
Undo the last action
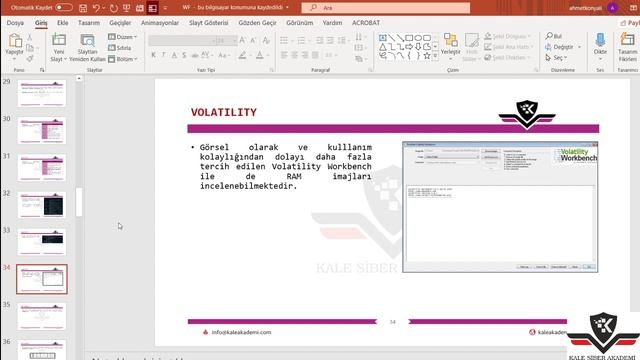[x=96, y=8]
